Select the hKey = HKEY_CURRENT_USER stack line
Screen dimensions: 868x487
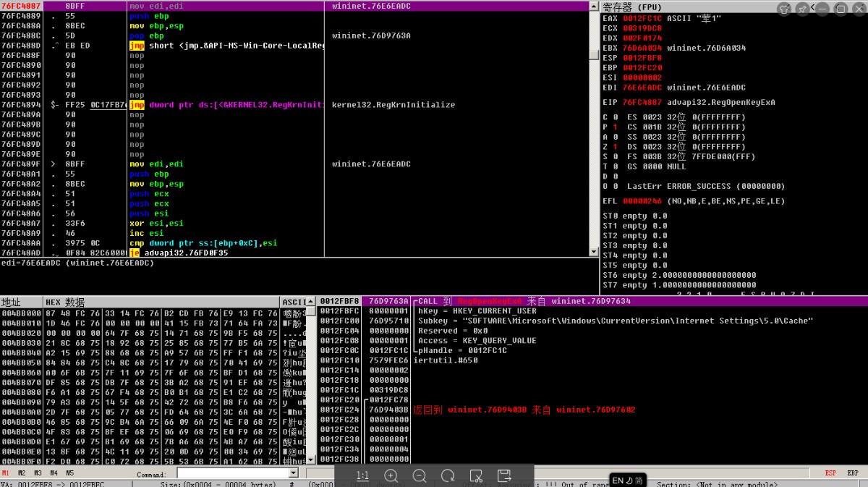[477, 311]
